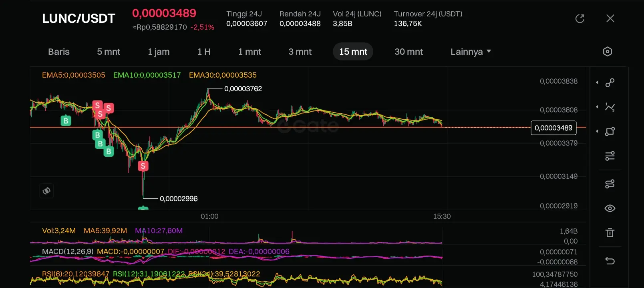Tap the isolated Buy marker left of Sell cluster
Screen dimensions: 644x288
pyautogui.click(x=66, y=121)
